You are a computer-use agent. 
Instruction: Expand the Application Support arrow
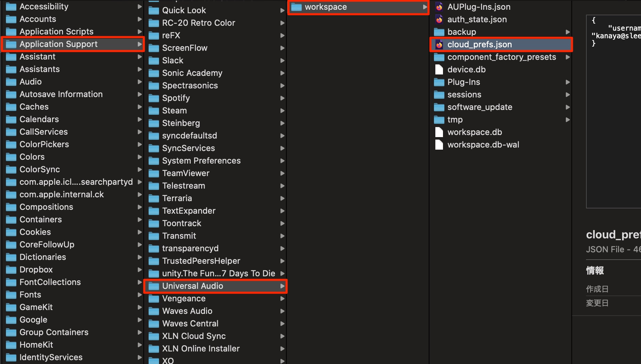(140, 44)
